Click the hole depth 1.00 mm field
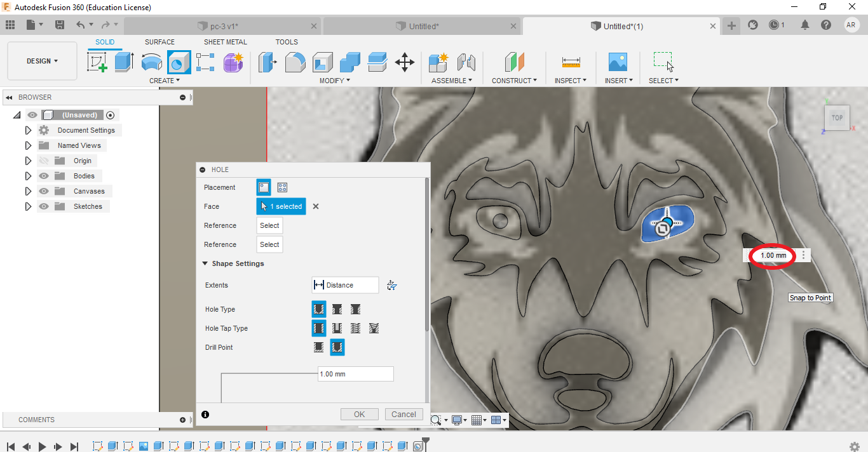868x452 pixels. click(x=355, y=374)
